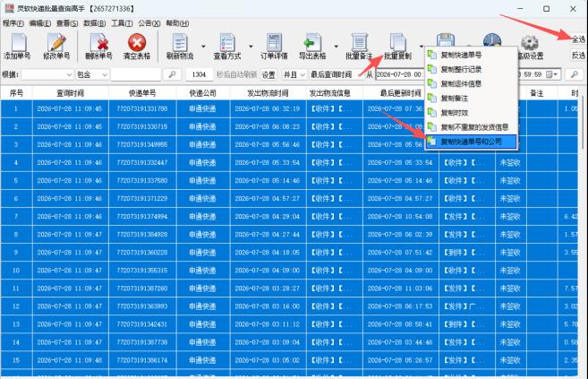
Task: Open the 工具(T) menu
Action: click(x=122, y=23)
